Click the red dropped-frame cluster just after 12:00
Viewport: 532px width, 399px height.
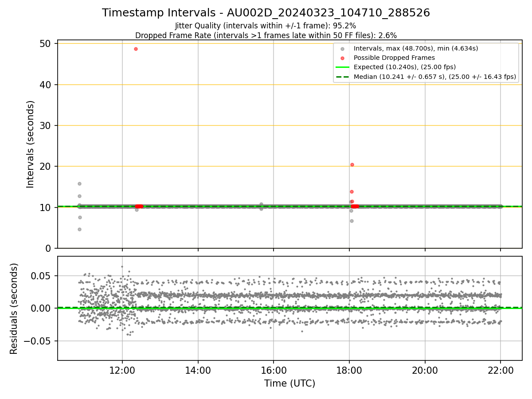(x=139, y=206)
